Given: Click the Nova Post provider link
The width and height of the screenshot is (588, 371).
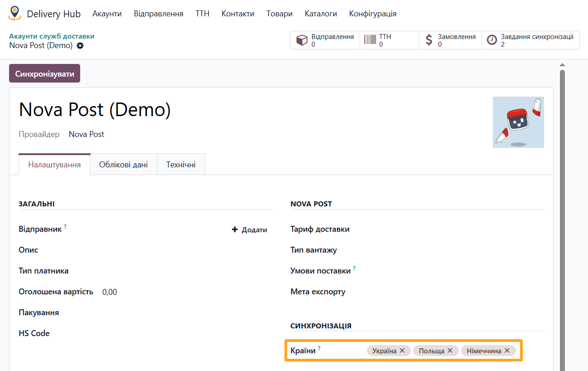Looking at the screenshot, I should coord(87,134).
